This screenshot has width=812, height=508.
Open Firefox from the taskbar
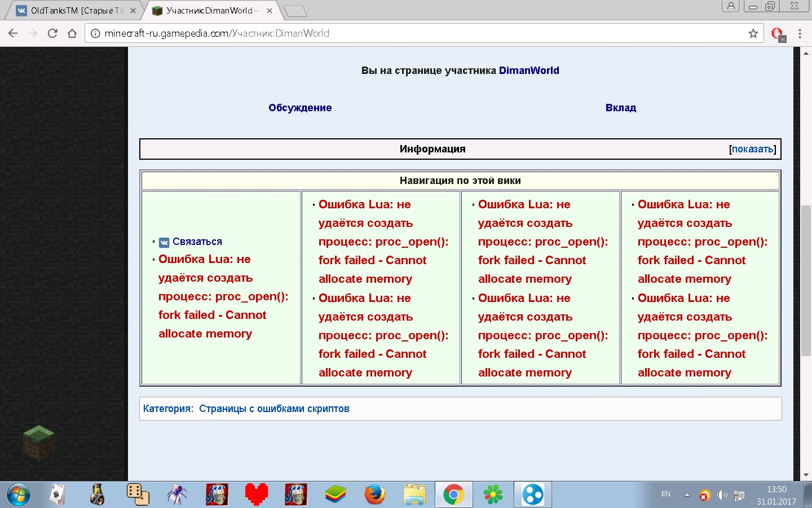coord(375,495)
